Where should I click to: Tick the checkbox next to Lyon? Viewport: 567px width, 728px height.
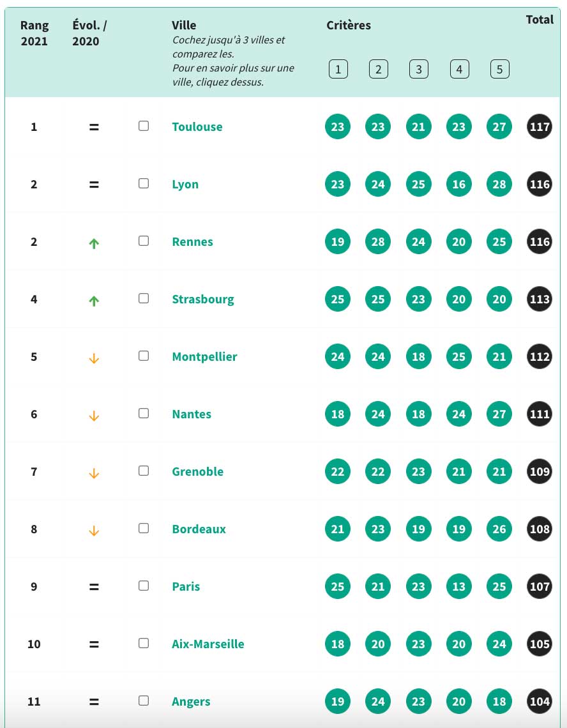point(144,183)
